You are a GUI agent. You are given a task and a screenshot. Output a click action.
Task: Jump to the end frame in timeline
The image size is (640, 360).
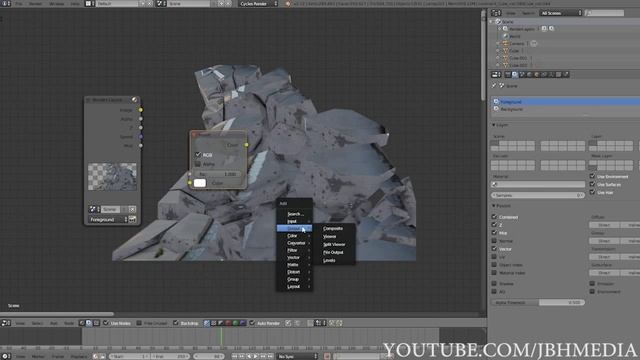pyautogui.click(x=271, y=356)
